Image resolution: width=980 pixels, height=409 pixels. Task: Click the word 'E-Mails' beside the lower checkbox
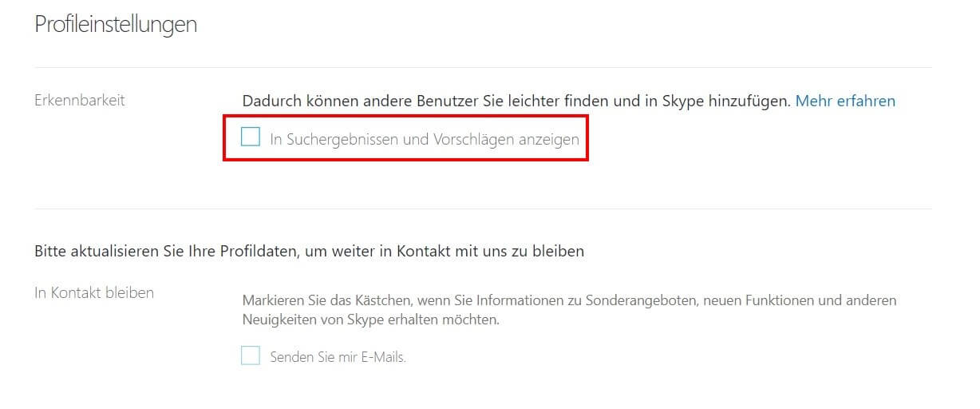pos(383,357)
